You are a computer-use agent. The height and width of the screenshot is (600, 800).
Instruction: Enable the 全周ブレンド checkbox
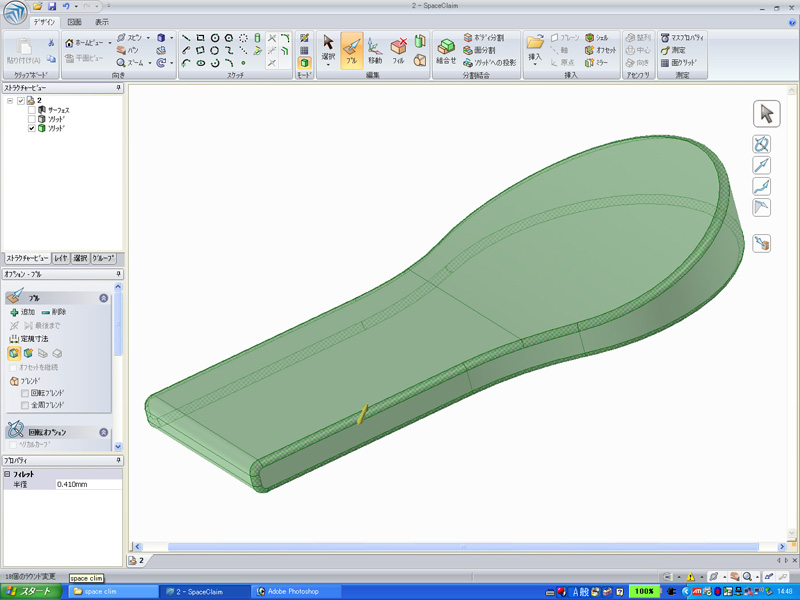(25, 406)
